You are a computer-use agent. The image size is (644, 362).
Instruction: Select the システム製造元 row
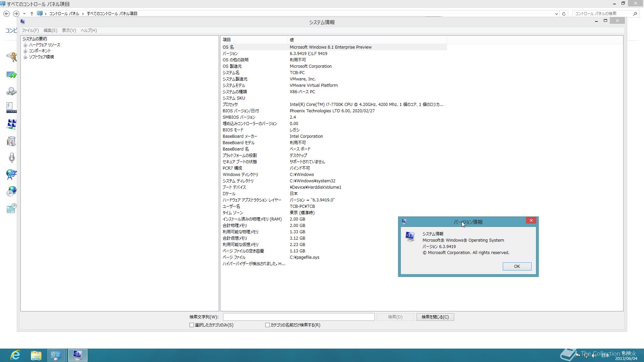[x=334, y=79]
